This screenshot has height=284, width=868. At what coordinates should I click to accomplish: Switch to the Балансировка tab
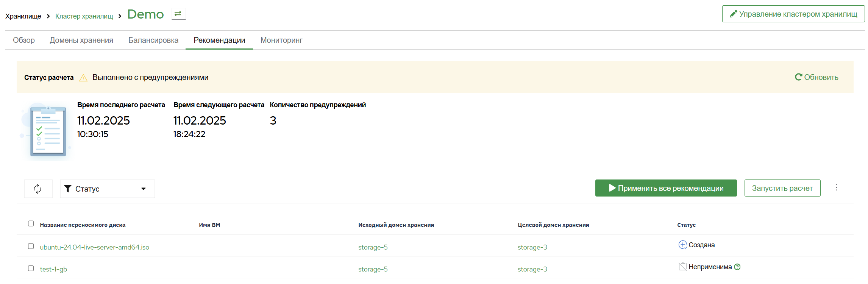click(153, 40)
